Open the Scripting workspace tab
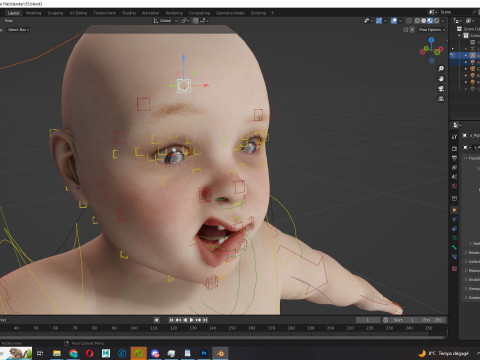Screen dimensions: 480x360 click(x=258, y=13)
